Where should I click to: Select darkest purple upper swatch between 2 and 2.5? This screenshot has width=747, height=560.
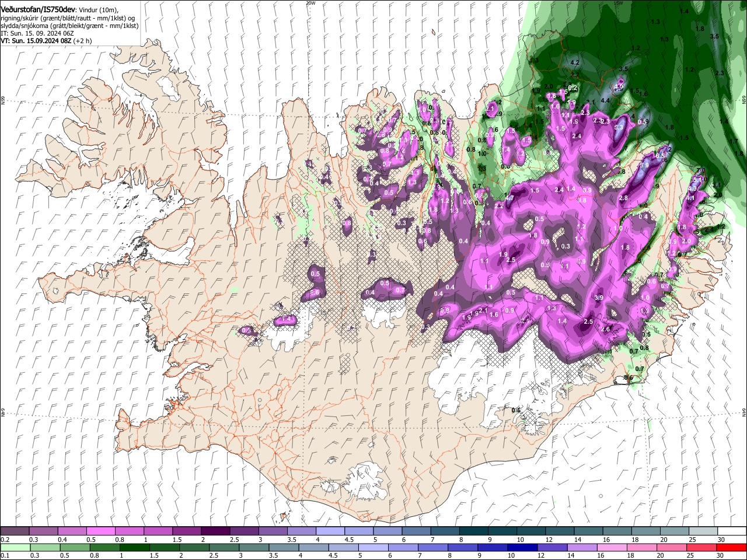pyautogui.click(x=215, y=531)
